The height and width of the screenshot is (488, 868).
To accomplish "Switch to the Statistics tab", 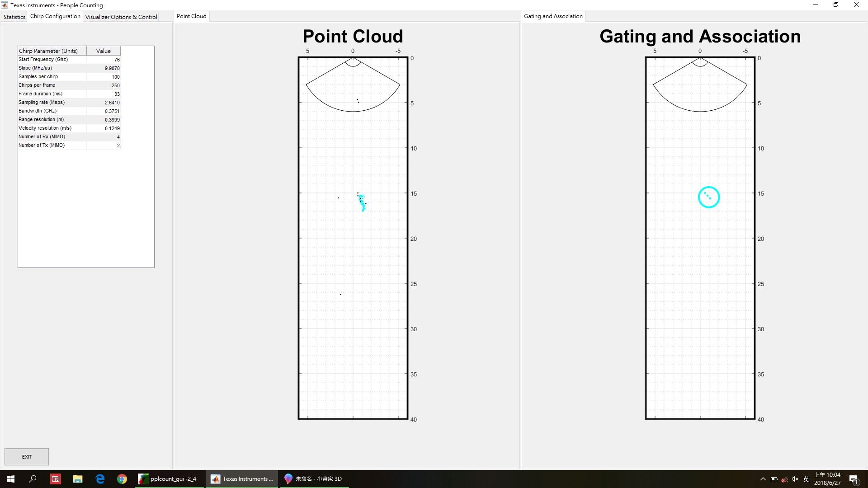I will 14,17.
